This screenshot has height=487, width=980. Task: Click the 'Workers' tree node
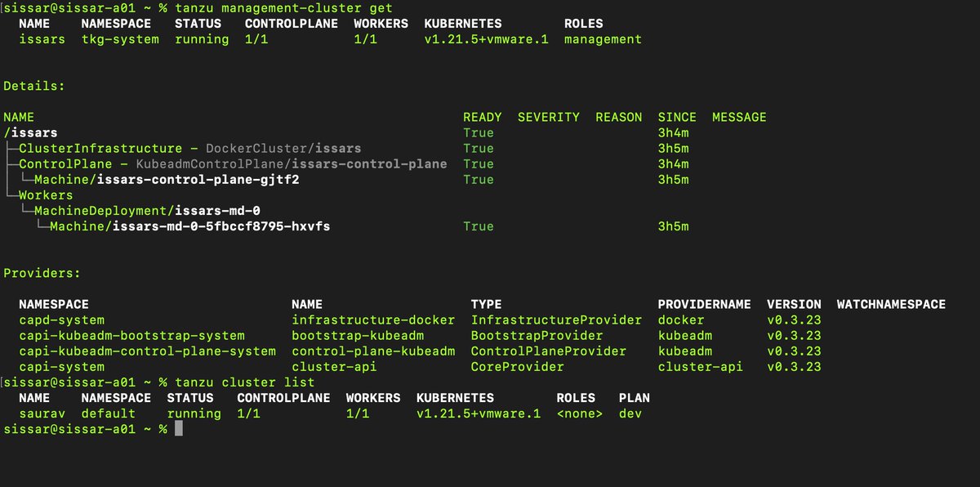[46, 194]
